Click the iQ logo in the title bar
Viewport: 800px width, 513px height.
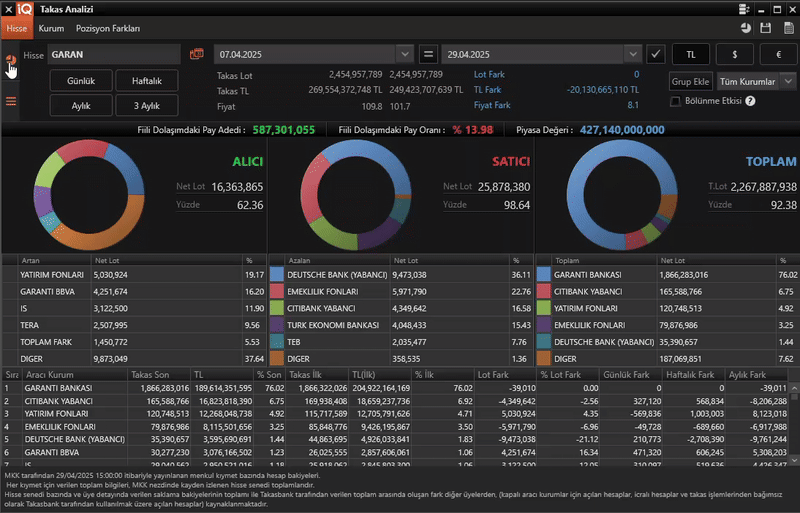click(24, 9)
